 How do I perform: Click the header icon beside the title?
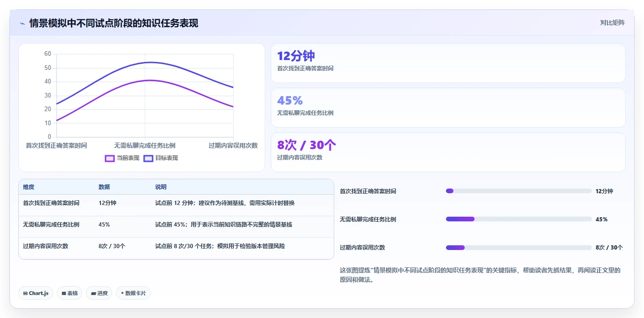click(23, 23)
